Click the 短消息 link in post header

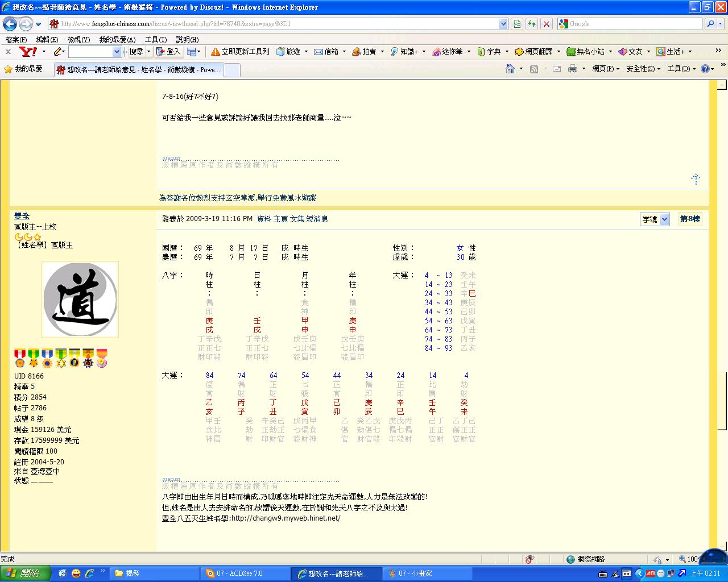click(x=317, y=219)
